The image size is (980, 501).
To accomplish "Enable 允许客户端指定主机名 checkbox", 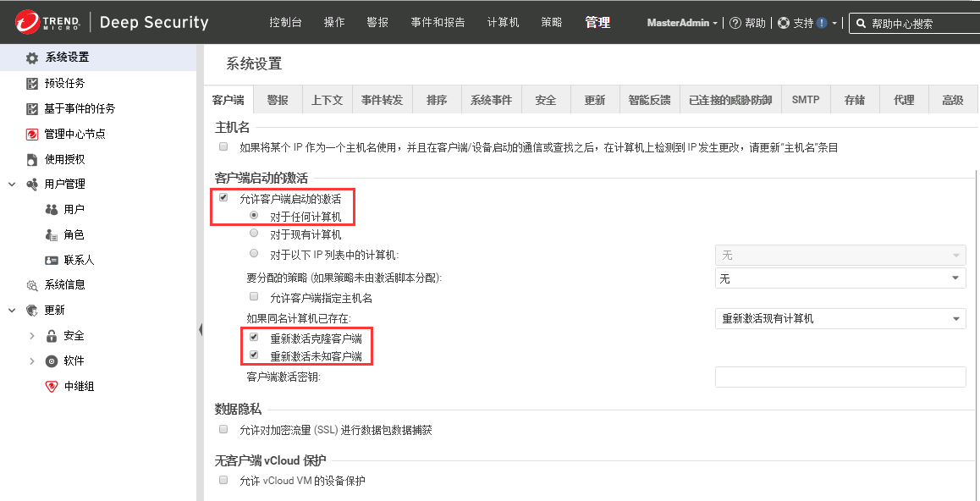I will tap(254, 297).
